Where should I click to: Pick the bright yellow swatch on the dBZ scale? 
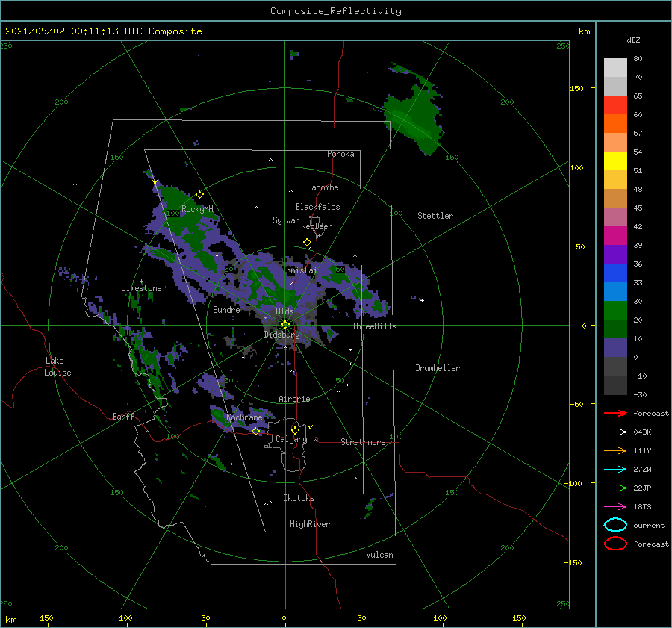(615, 161)
